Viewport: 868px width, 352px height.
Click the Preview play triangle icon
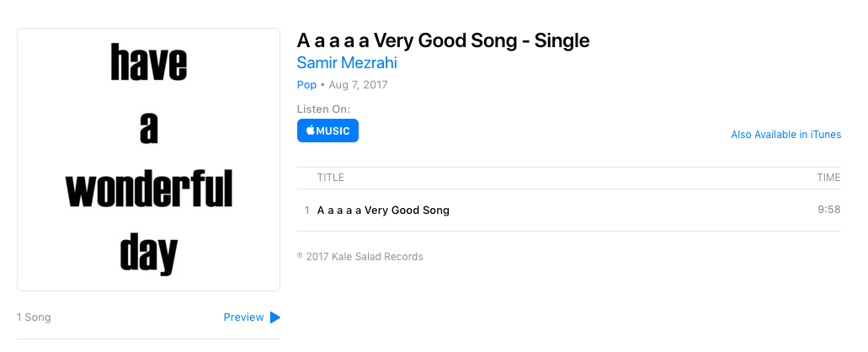(274, 317)
